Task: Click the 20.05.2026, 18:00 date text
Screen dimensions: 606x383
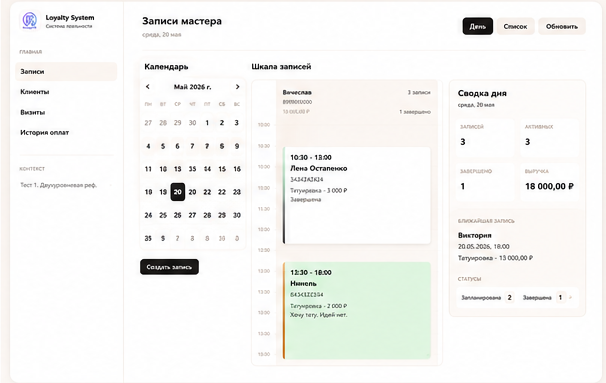Action: click(483, 247)
